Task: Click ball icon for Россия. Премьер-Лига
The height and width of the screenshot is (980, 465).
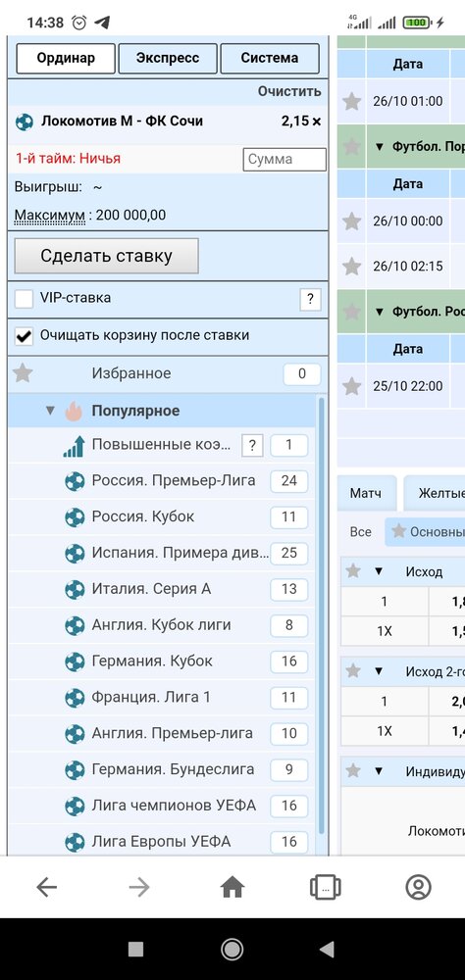Action: 75,481
